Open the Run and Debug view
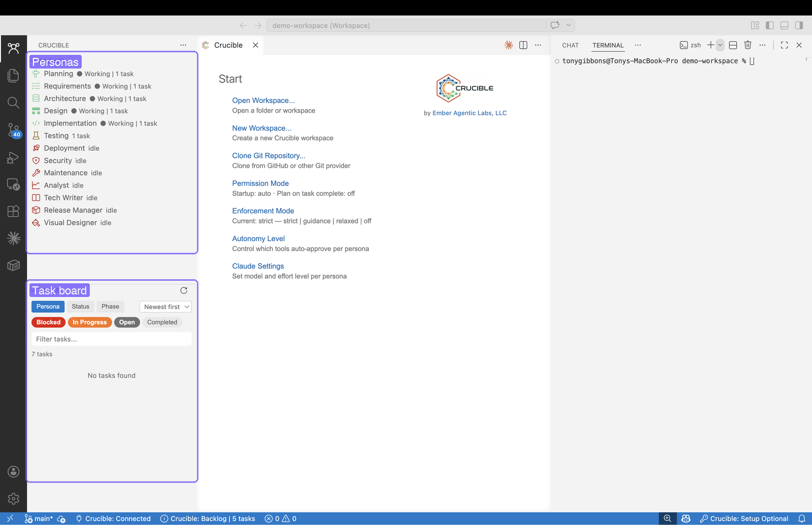 14,158
